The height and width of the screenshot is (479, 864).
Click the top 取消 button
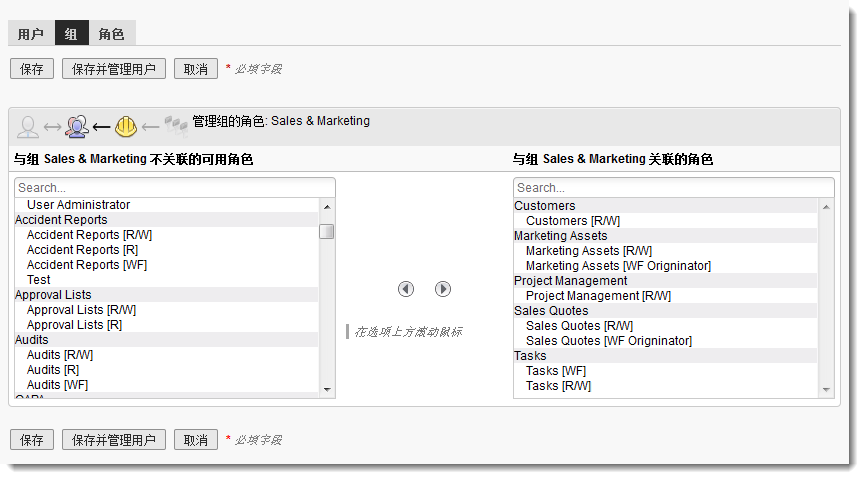tap(196, 69)
